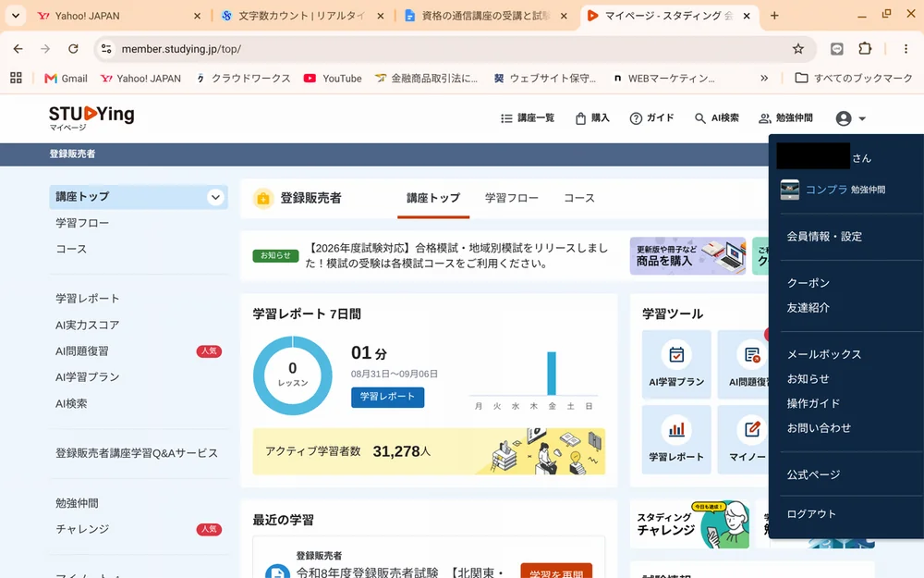Click the STUDYing logo
This screenshot has height=578, width=924.
[91, 117]
